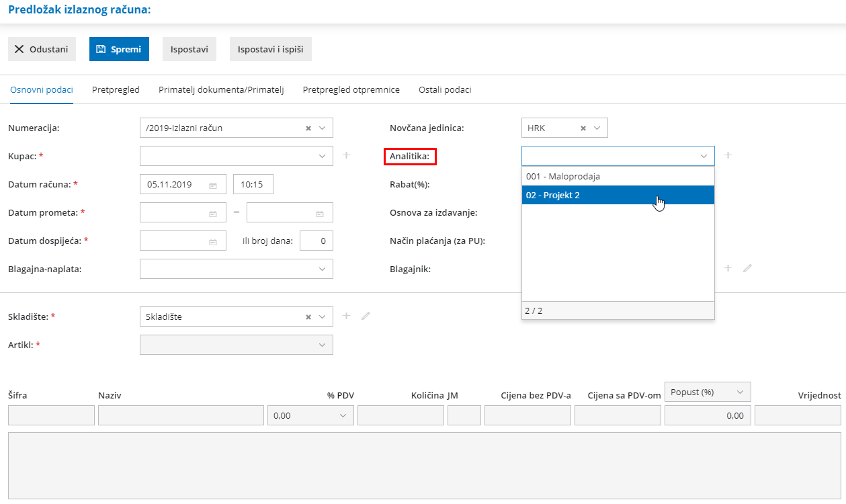Click the large description text area

click(424, 466)
